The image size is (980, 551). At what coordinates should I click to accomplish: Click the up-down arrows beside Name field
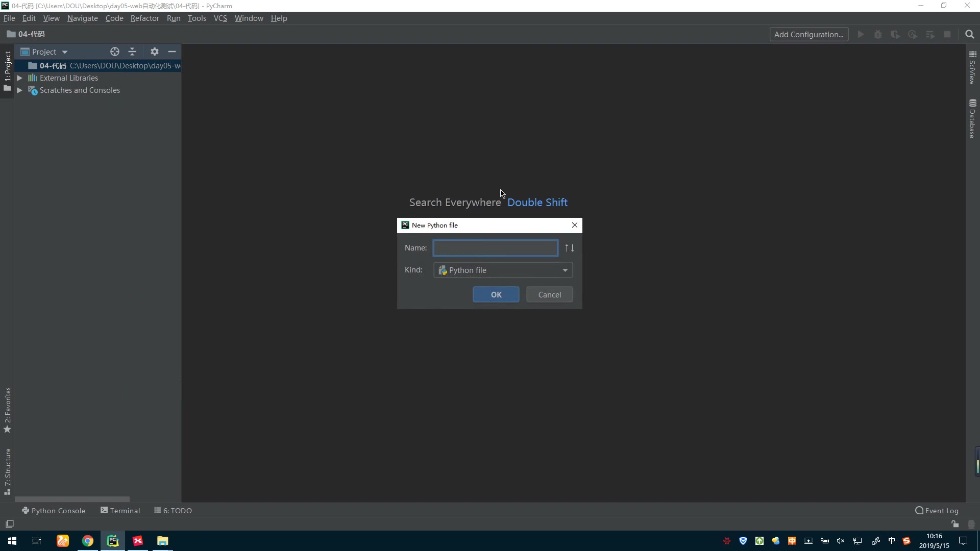pyautogui.click(x=570, y=248)
